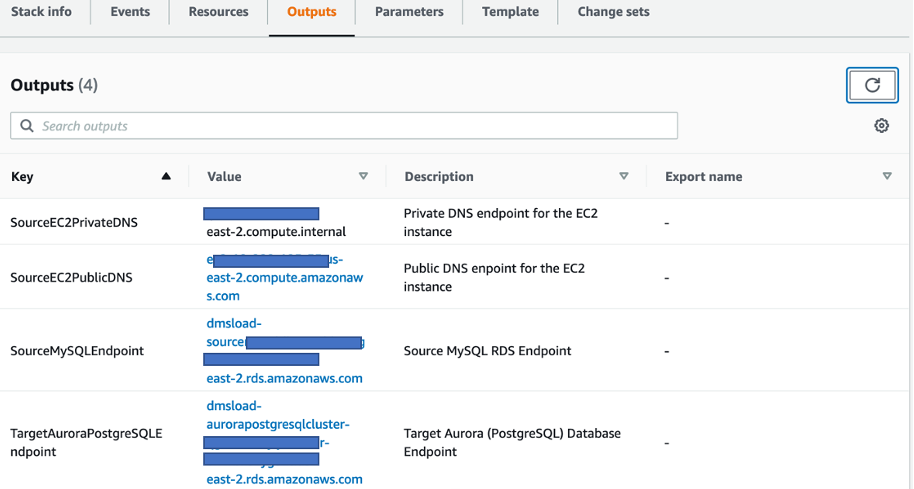Select the SourceEC2PrivateDNS key cell
Viewport: 914px width, 489px height.
tap(74, 223)
